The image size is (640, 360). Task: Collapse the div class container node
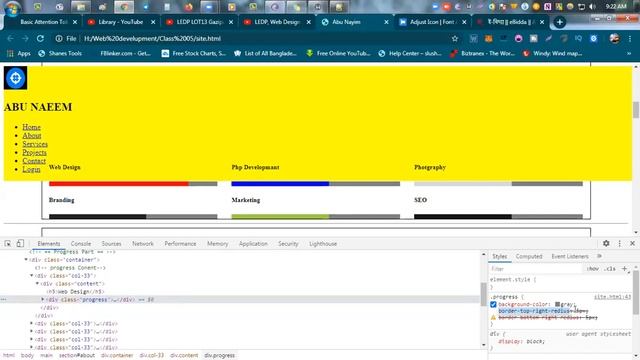(26, 260)
